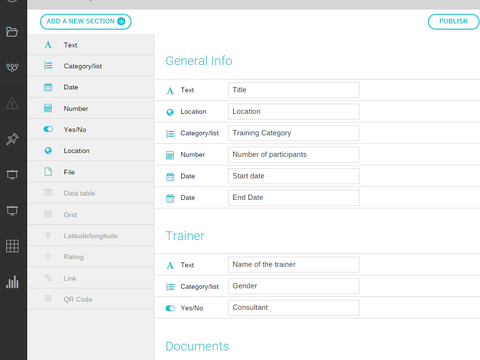Click the calendar icon beside End Date row
Screen dimensions: 480x360
click(x=170, y=198)
